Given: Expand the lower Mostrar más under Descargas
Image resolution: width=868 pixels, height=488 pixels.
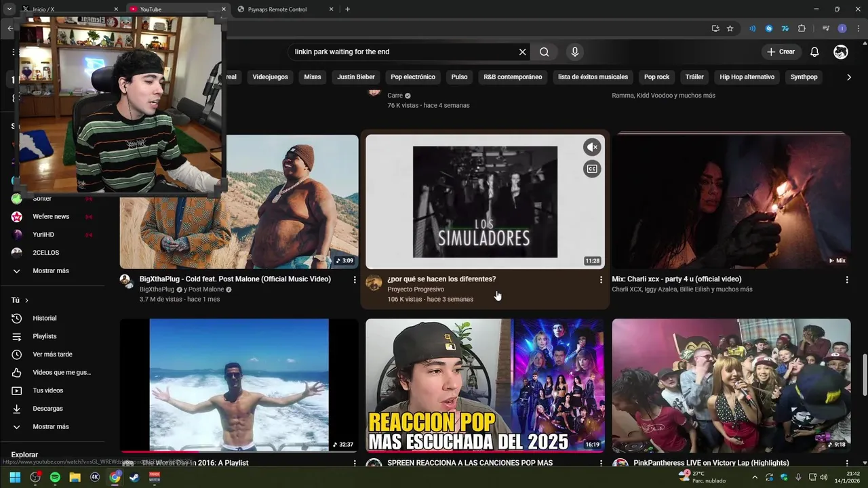Looking at the screenshot, I should pyautogui.click(x=51, y=426).
